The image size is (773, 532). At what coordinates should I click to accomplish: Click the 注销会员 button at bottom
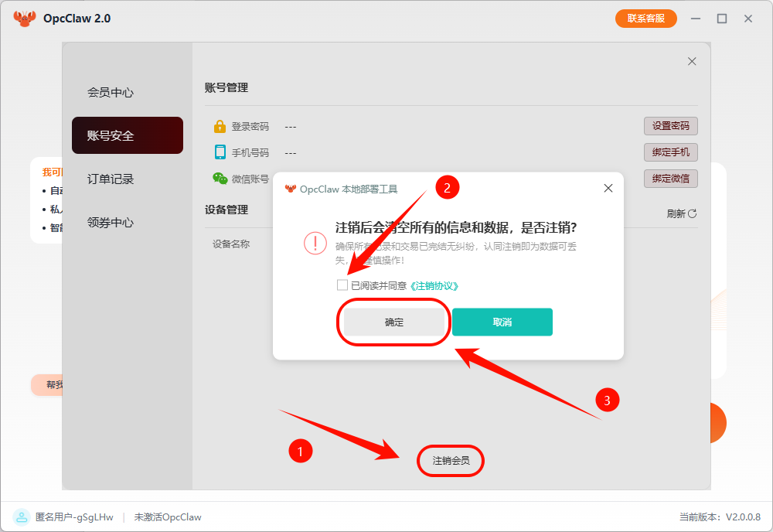[x=451, y=461]
